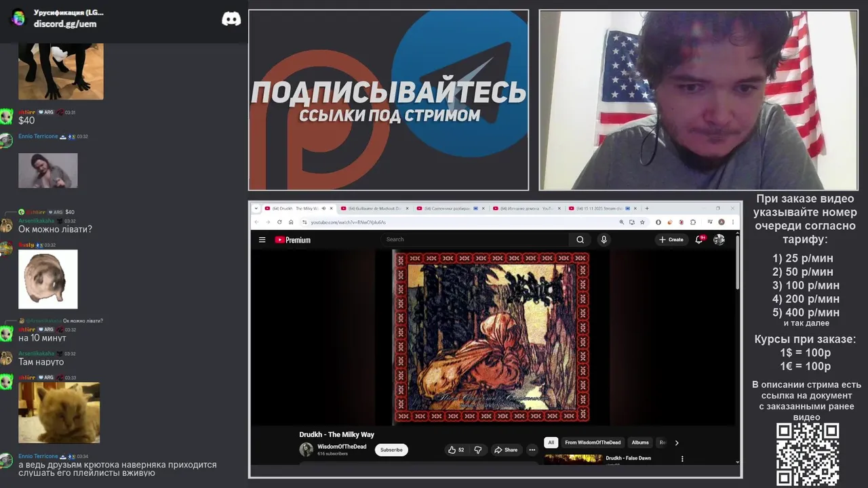Like the video with thumbs-up 52

[456, 449]
